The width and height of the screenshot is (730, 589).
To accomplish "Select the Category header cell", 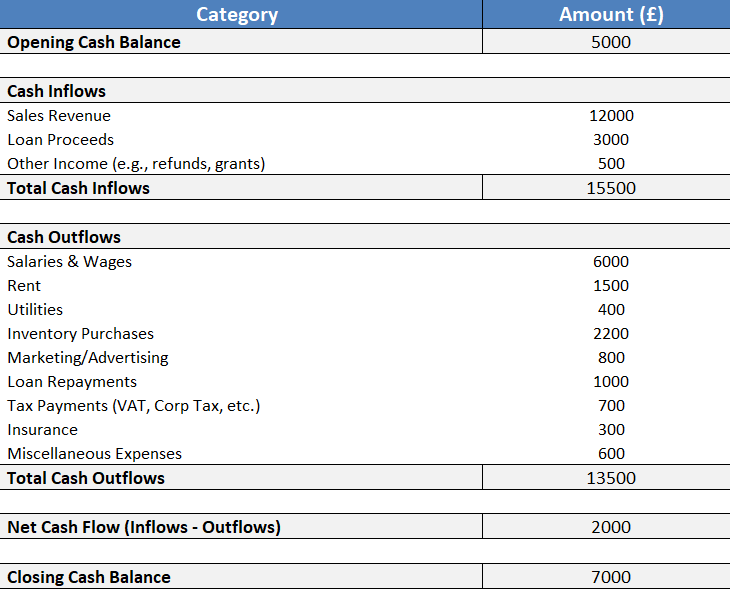I will coord(241,14).
